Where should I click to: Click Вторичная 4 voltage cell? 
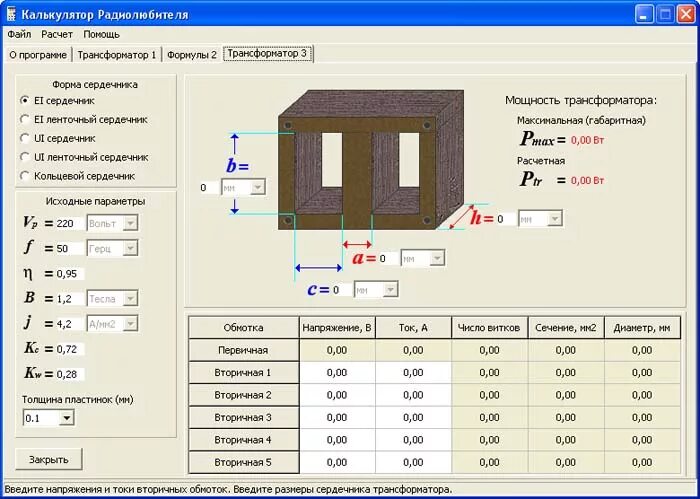pyautogui.click(x=337, y=440)
